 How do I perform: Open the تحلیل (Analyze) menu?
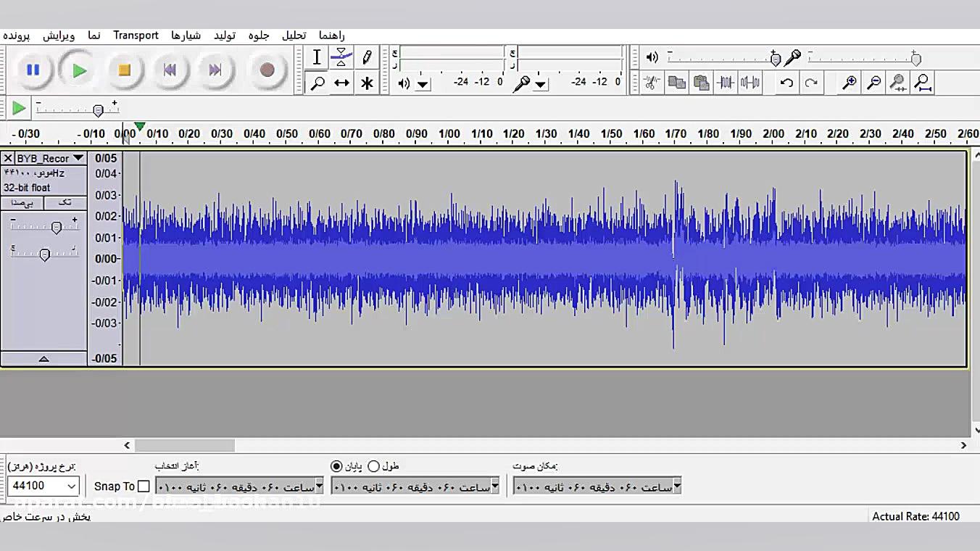[x=294, y=36]
